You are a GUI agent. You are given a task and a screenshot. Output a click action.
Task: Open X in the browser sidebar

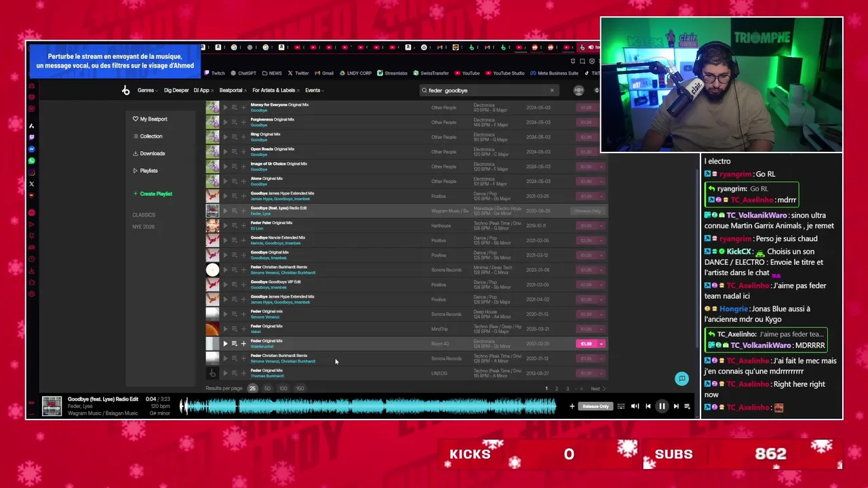pos(32,184)
